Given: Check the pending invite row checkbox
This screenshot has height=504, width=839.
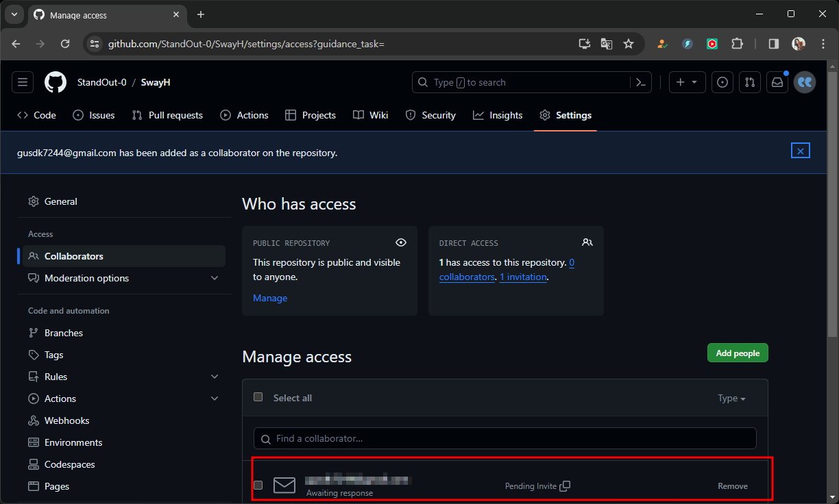Looking at the screenshot, I should 258,486.
